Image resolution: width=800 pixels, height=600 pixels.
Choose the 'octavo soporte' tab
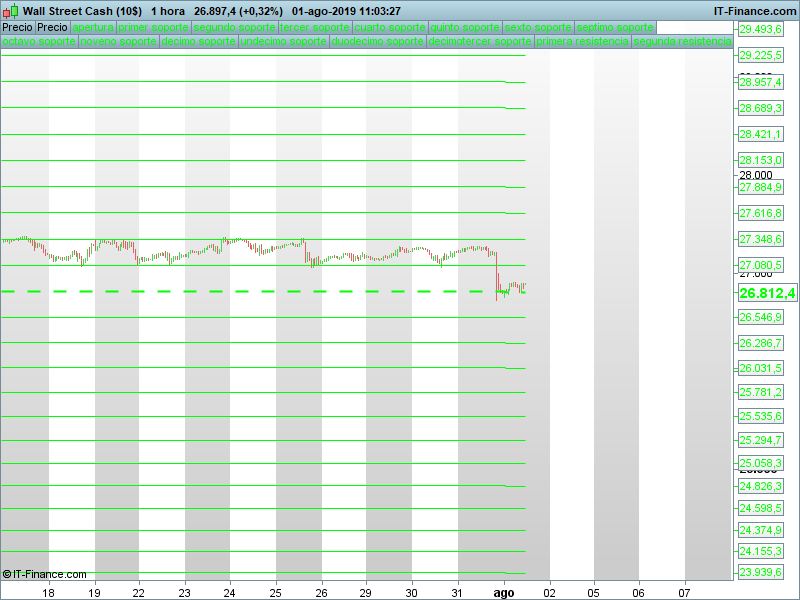click(38, 42)
